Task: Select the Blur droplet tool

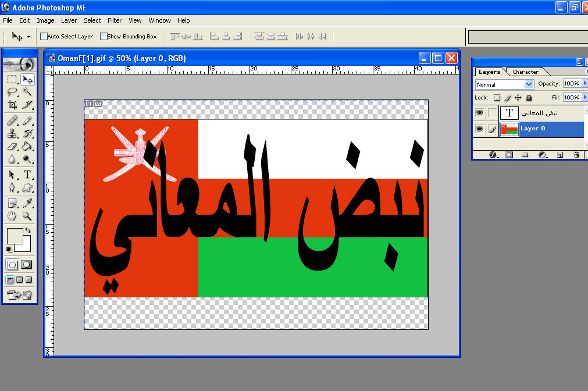Action: pyautogui.click(x=12, y=159)
